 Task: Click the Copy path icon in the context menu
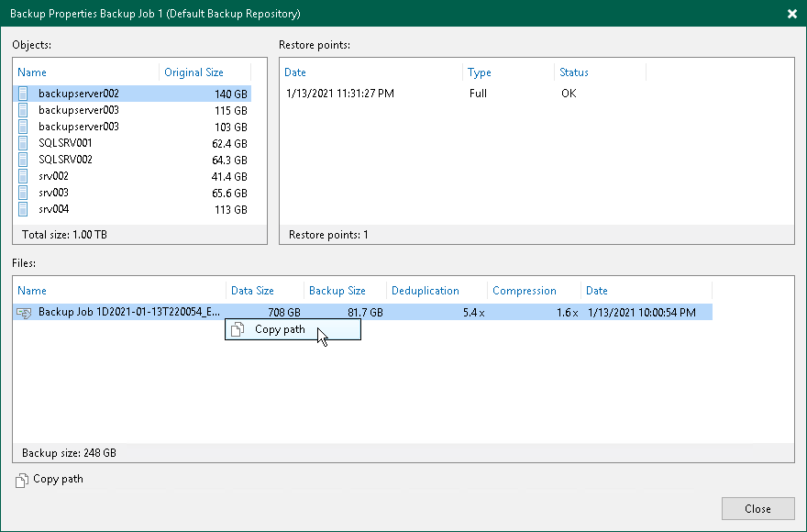click(236, 330)
